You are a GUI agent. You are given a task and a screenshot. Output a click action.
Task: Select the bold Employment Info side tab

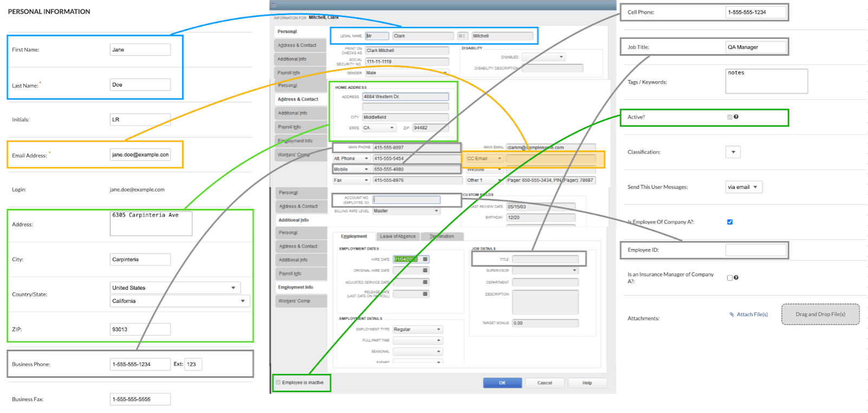[x=301, y=287]
